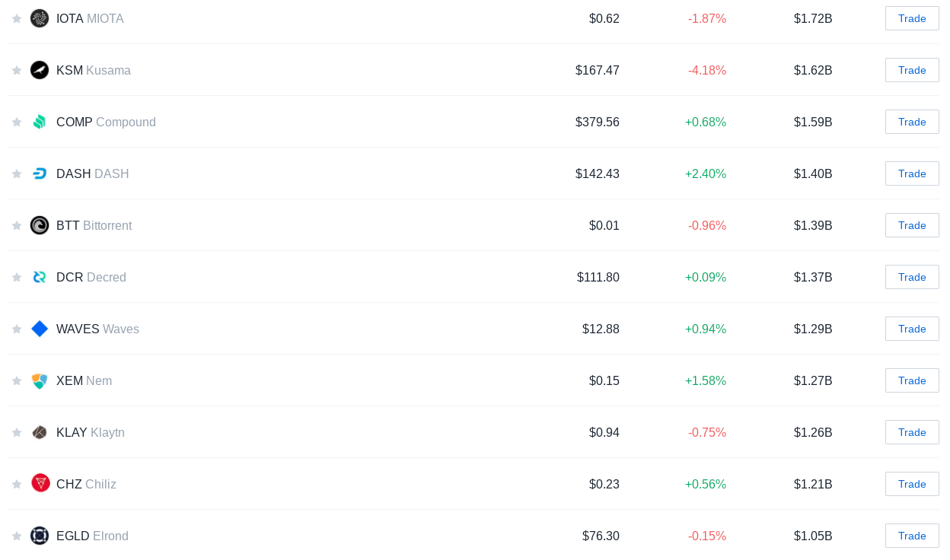Toggle the favorite star for XEM
Viewport: 950px width, 560px height.
coord(17,380)
